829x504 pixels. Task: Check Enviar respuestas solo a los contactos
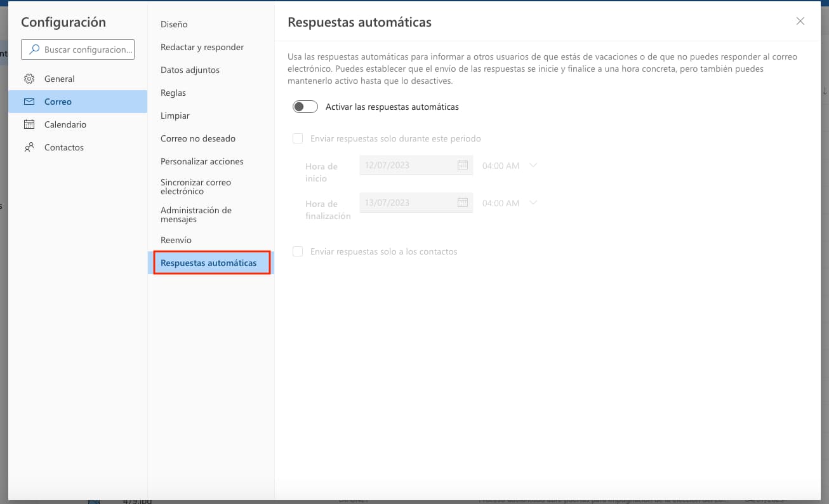pyautogui.click(x=298, y=251)
